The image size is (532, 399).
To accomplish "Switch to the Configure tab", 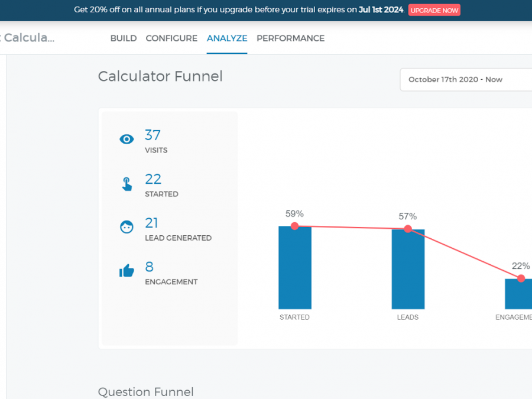I will pos(171,38).
